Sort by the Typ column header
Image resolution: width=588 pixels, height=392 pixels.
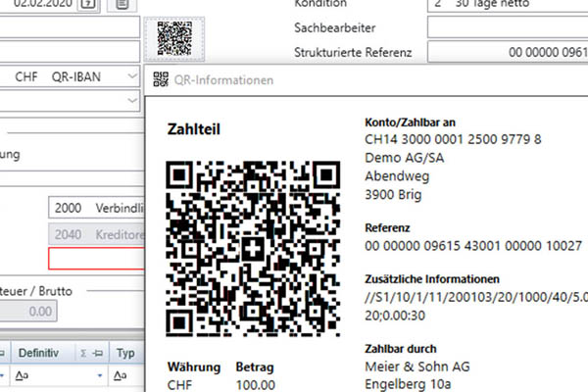point(125,353)
